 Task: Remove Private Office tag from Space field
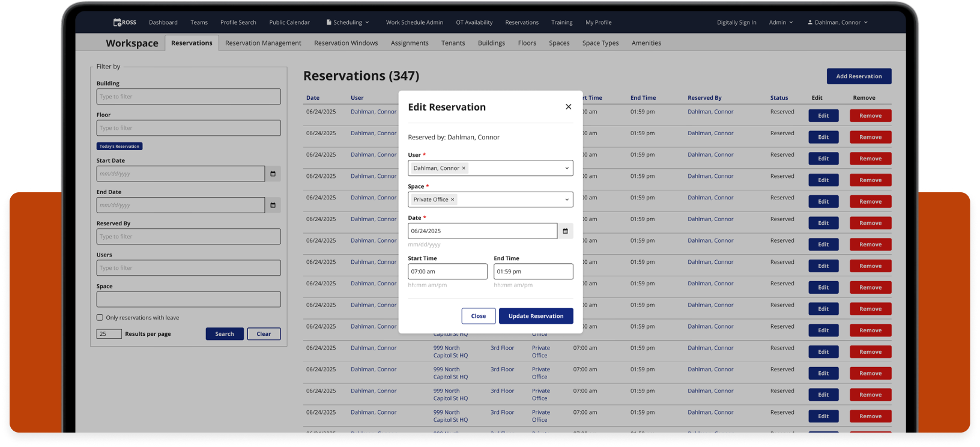pyautogui.click(x=453, y=199)
